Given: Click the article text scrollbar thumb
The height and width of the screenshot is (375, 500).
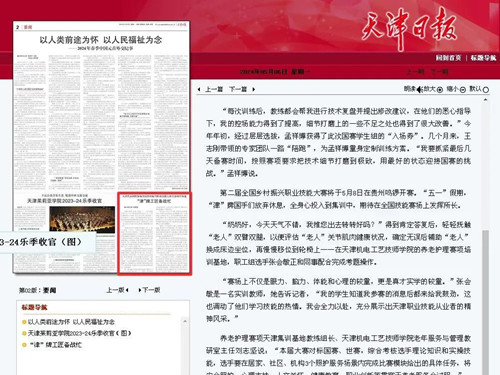Looking at the screenshot, I should (x=485, y=302).
